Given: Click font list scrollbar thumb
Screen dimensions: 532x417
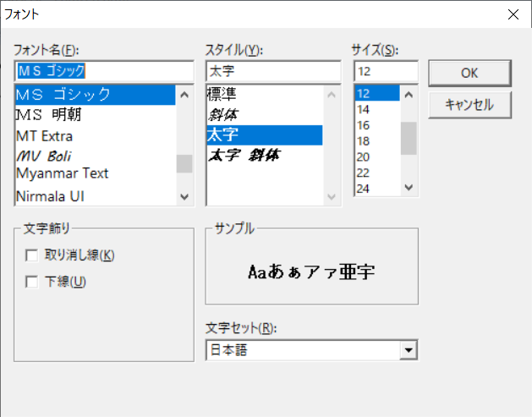Looking at the screenshot, I should pos(184,163).
